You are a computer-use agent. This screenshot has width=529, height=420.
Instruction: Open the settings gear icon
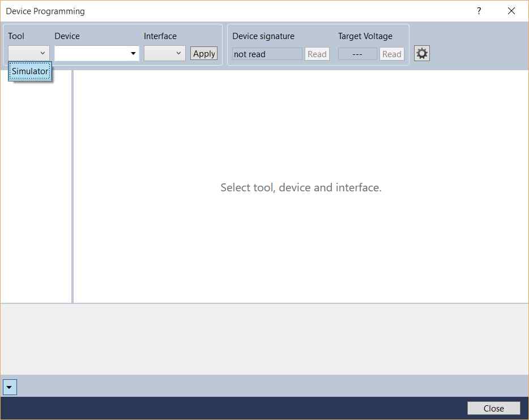click(x=422, y=54)
